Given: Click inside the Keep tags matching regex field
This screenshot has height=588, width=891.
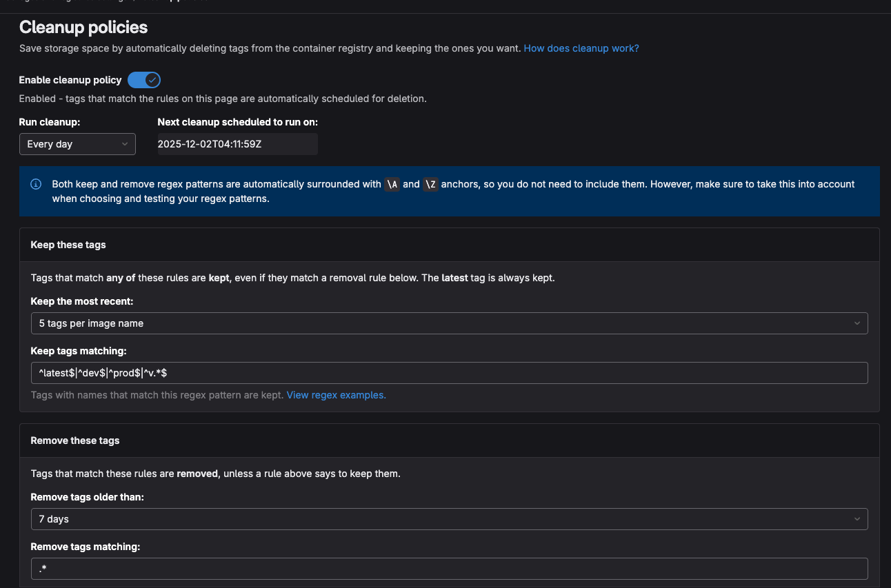Looking at the screenshot, I should tap(449, 372).
